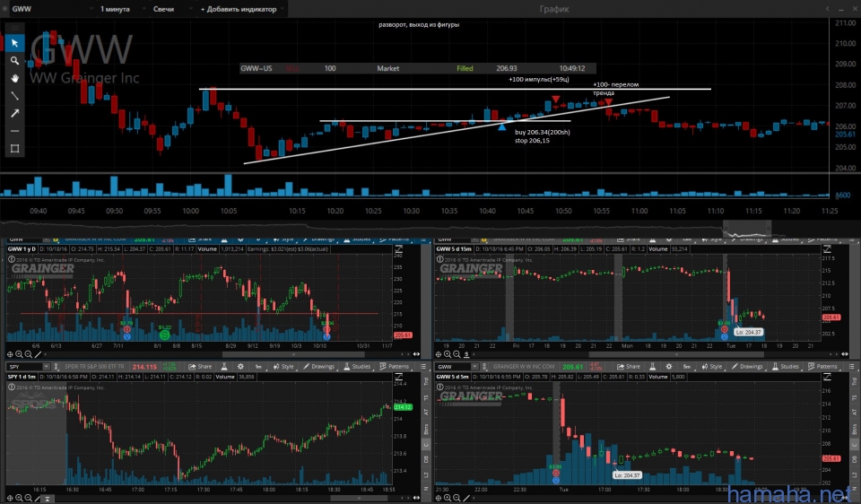The width and height of the screenshot is (861, 504).
Task: Move the SPY chart horizontal scrollbar
Action: pos(358,498)
